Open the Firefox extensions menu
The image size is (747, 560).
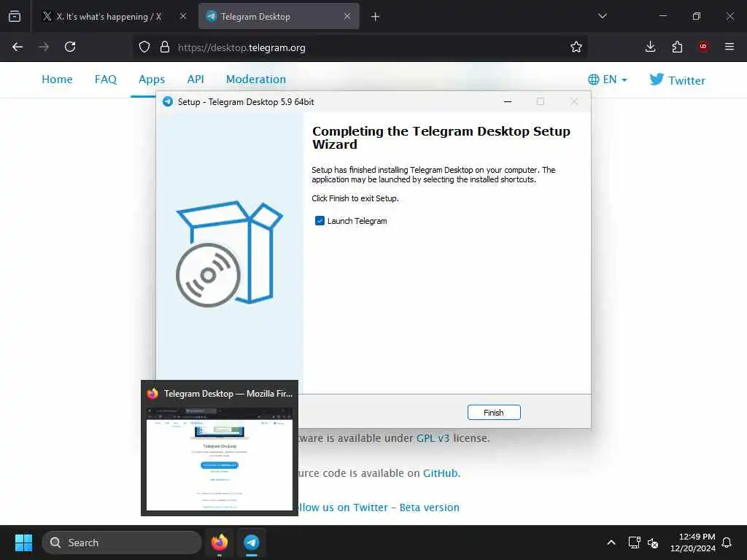(x=677, y=47)
